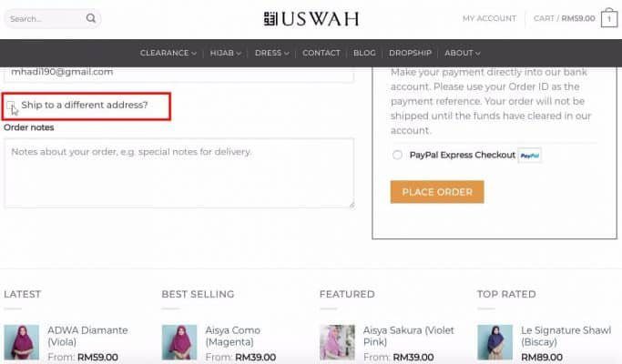Tick the Ship to a different address checkbox
622x364 pixels.
point(10,105)
